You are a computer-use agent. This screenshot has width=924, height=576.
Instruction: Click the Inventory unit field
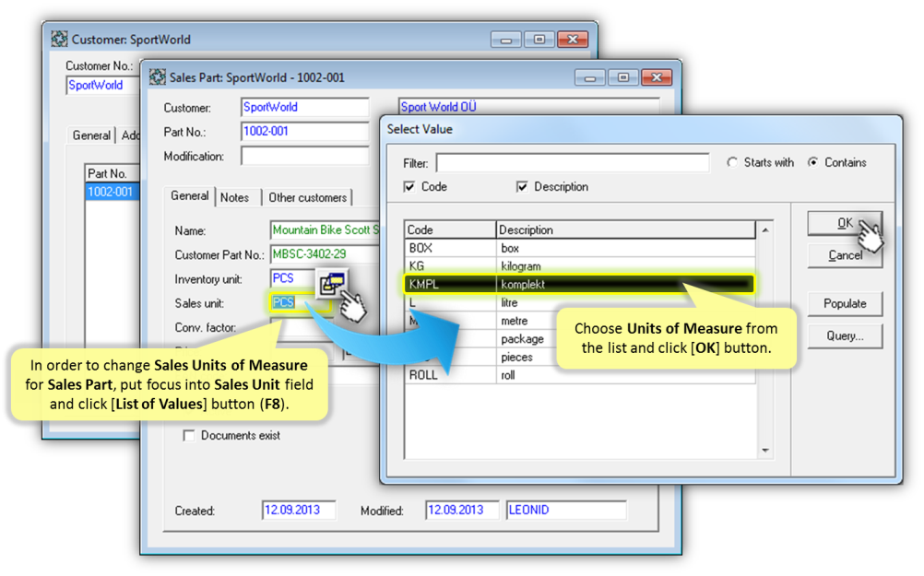click(293, 278)
